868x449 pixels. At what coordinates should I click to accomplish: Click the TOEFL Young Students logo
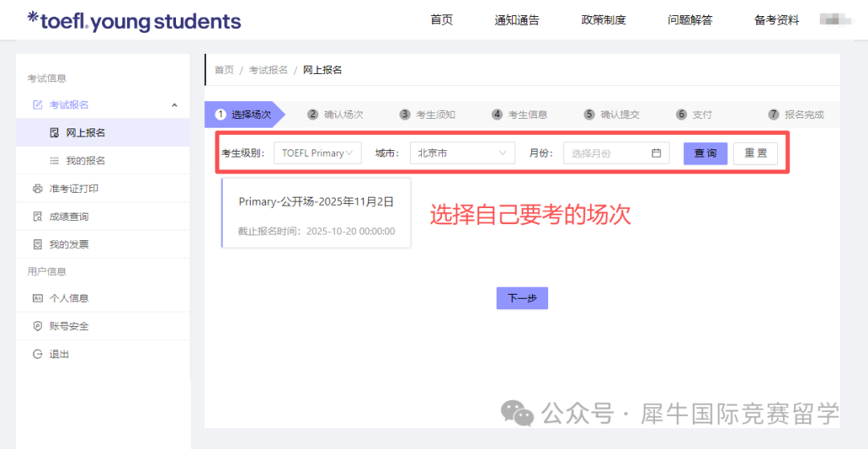(134, 21)
